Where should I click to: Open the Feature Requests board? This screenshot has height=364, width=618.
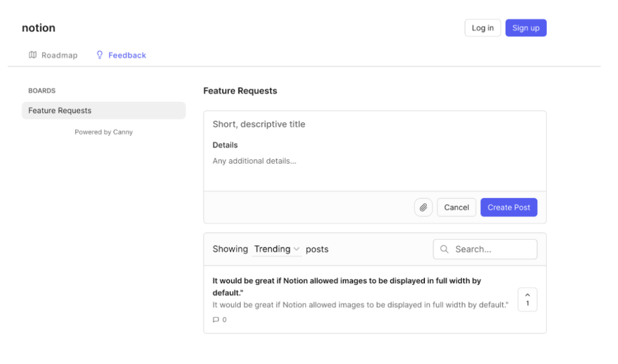(103, 110)
